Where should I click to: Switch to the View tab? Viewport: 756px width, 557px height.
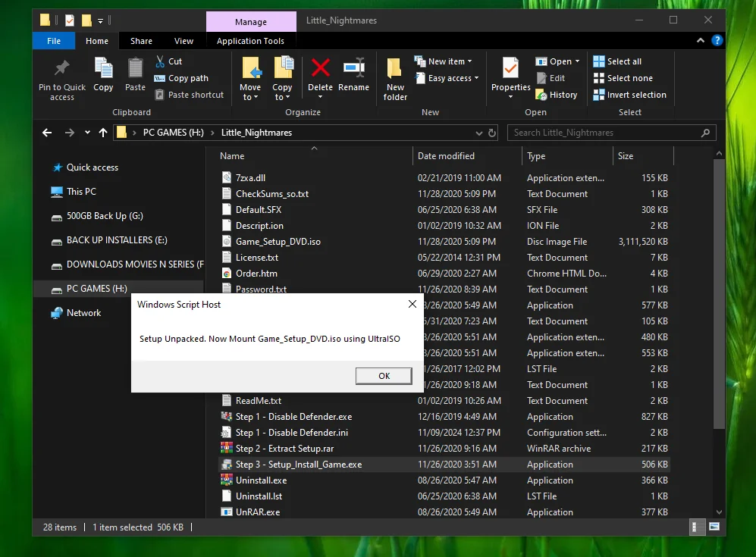pos(184,41)
